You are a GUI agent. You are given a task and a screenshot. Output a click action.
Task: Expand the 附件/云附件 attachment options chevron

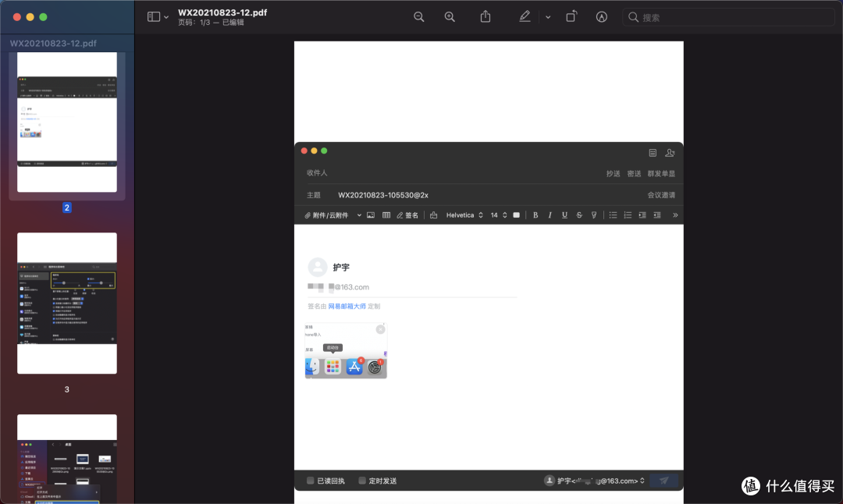(x=359, y=215)
